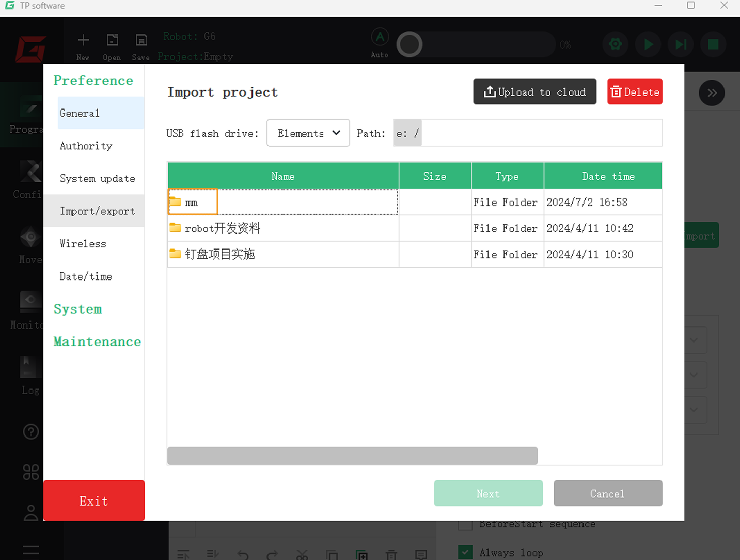Click the folder icon of the mm row
740x560 pixels.
(x=176, y=201)
